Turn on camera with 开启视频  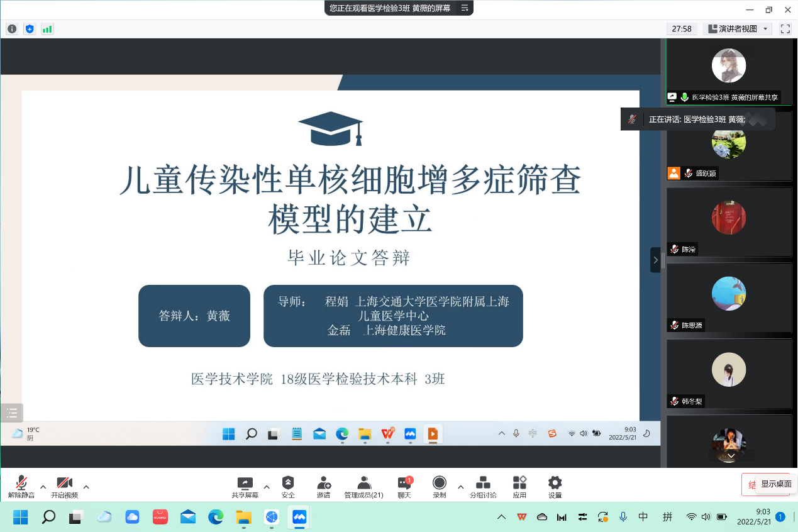64,486
